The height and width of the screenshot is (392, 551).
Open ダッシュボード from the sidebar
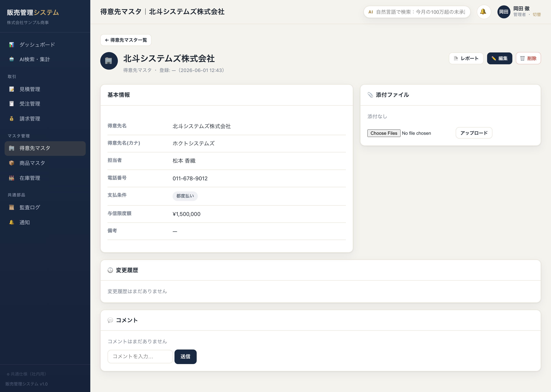click(45, 45)
